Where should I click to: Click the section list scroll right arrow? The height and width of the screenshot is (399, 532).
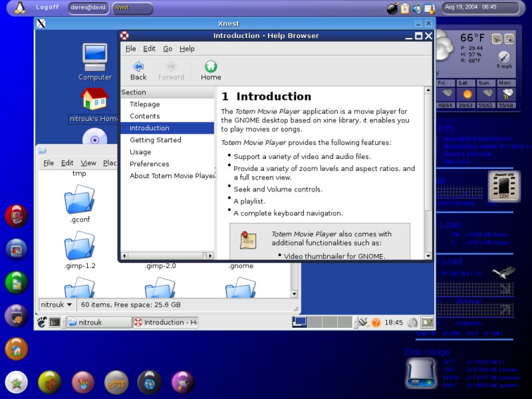tap(210, 256)
